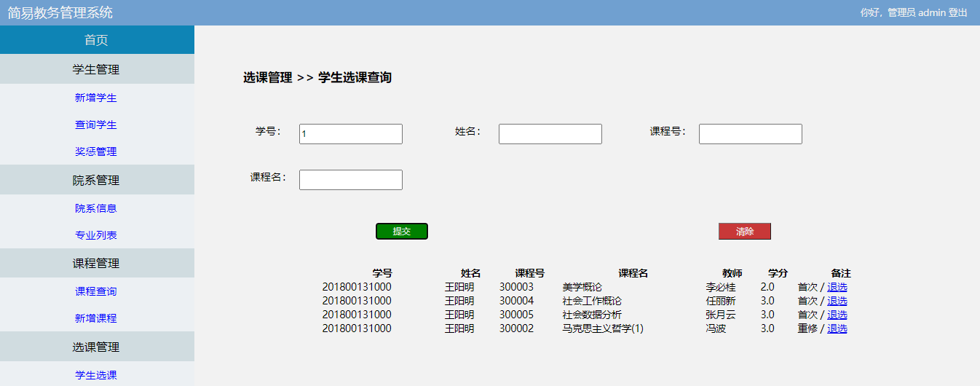
Task: Click the 学分 column header
Action: click(x=778, y=273)
